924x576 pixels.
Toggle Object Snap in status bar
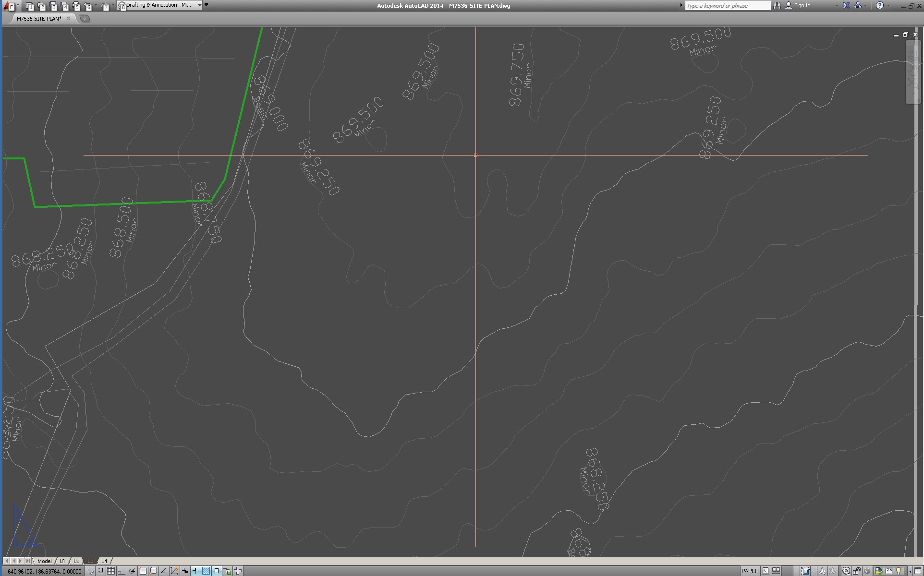click(143, 571)
